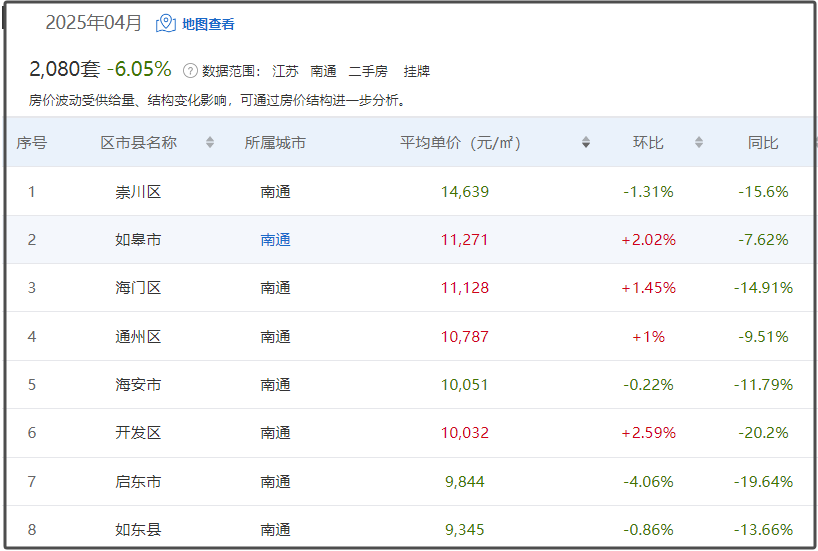Screen dimensions: 818x551
Task: Click 环比 value -4.06%
Action: coord(648,482)
